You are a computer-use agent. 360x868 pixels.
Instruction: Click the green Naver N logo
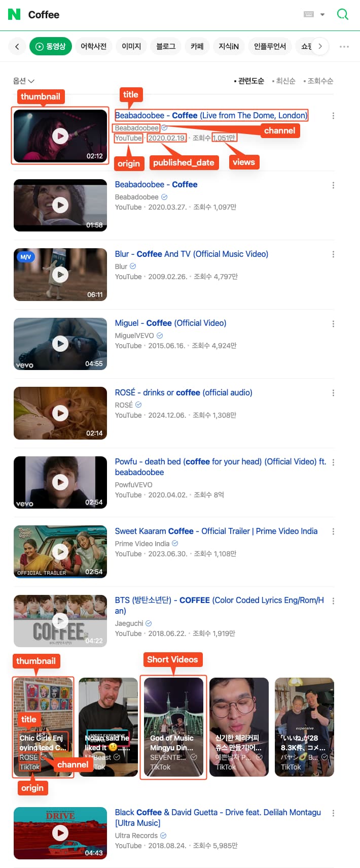click(14, 14)
